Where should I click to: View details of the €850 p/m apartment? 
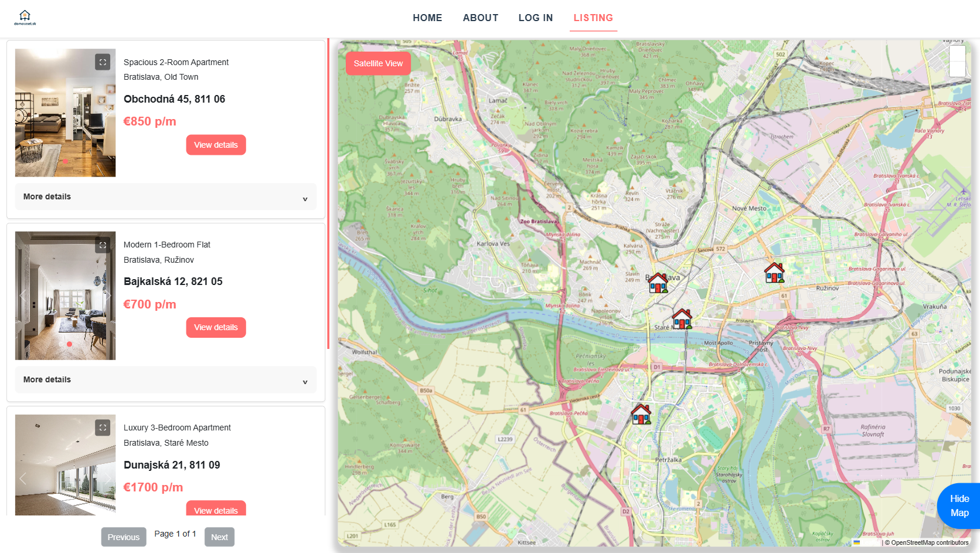point(216,145)
